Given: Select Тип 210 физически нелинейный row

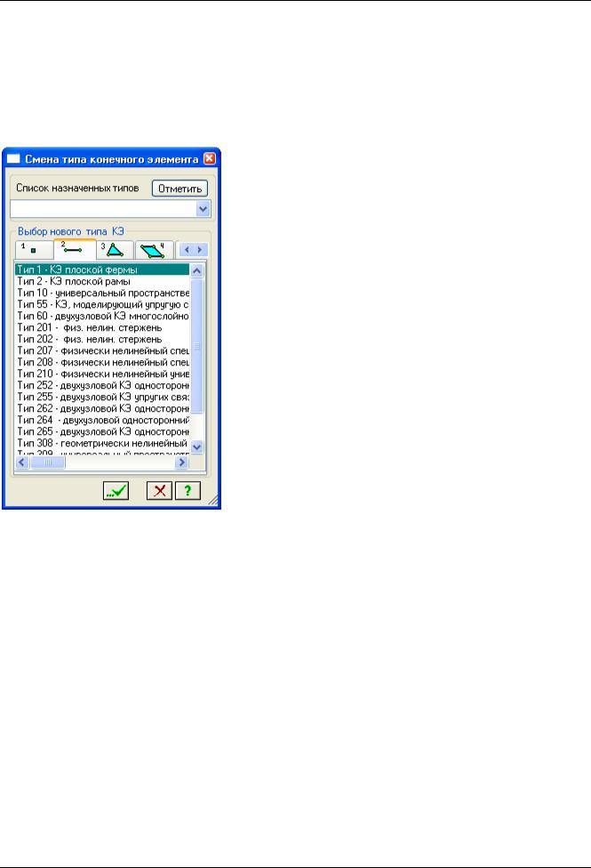Looking at the screenshot, I should coord(102,374).
